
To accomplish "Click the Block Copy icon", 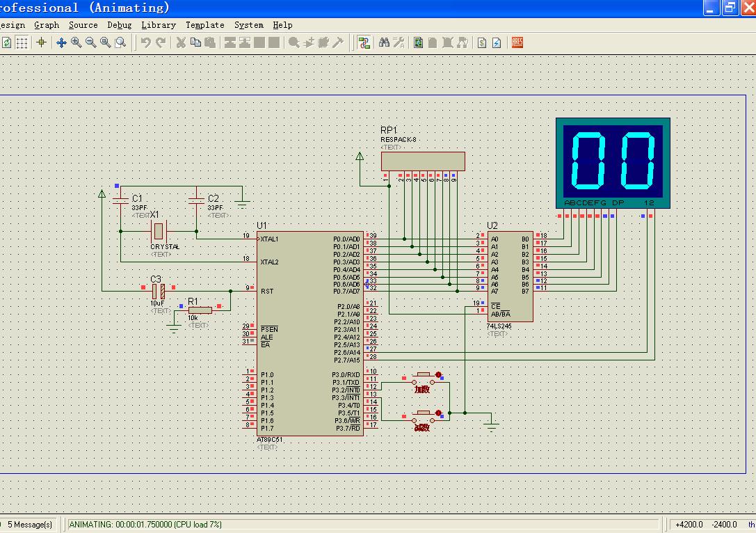I will 230,42.
